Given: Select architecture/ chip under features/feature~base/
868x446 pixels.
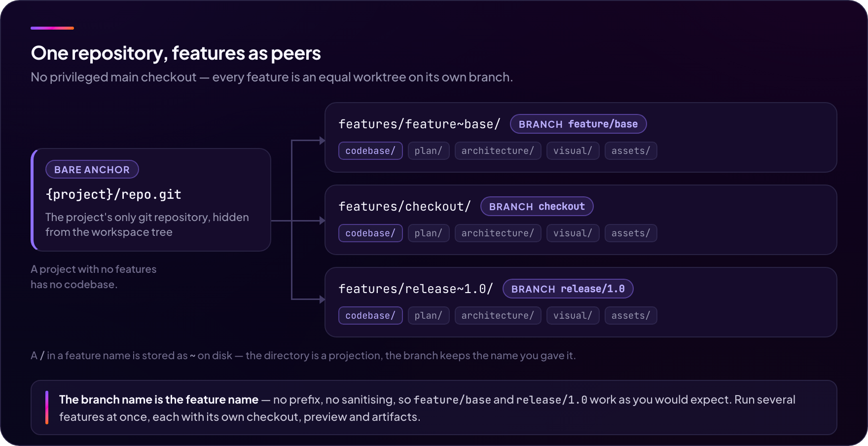Looking at the screenshot, I should coord(498,151).
